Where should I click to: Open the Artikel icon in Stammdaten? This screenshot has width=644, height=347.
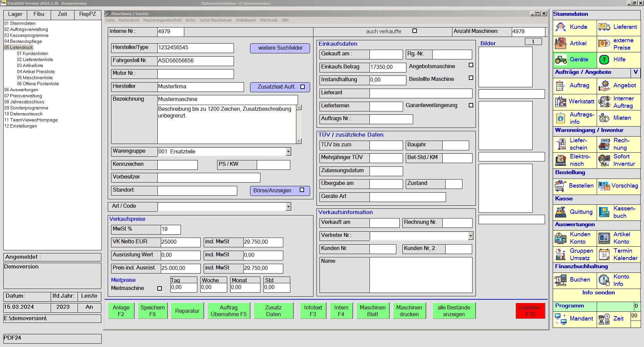[x=560, y=43]
